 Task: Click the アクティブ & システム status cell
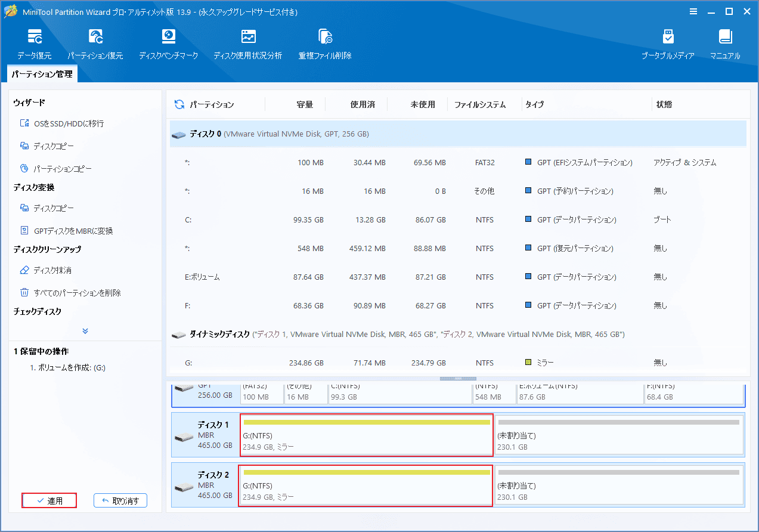point(685,162)
